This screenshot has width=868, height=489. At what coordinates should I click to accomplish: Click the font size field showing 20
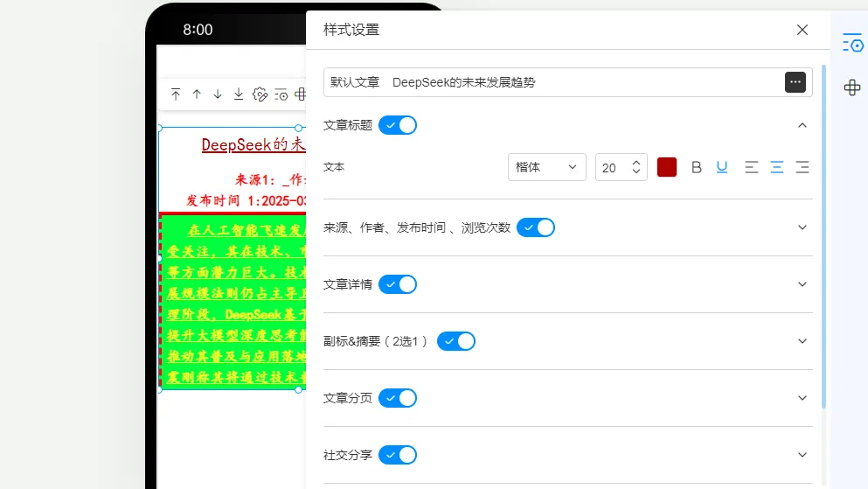tap(612, 167)
